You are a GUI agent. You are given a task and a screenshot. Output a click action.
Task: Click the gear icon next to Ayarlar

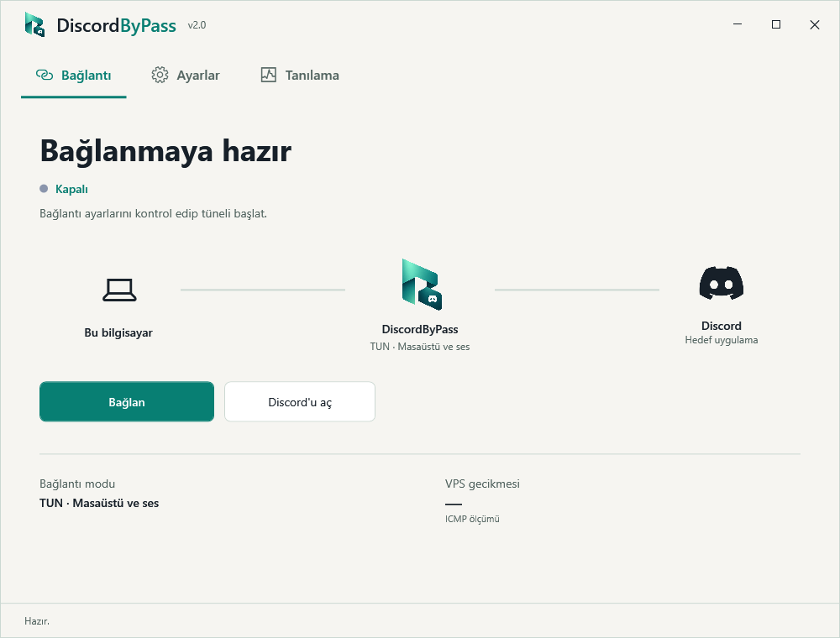pos(160,76)
